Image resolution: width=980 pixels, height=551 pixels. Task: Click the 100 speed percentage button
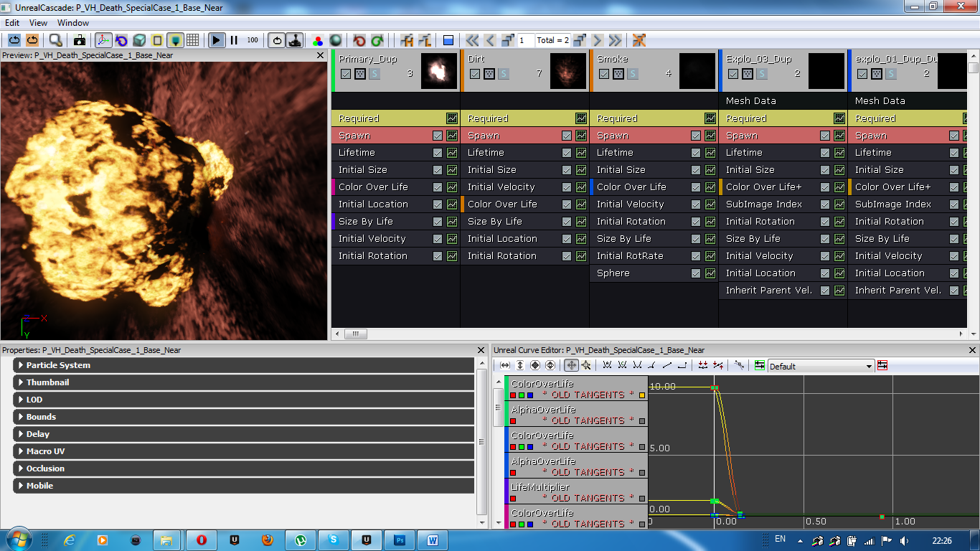[253, 40]
